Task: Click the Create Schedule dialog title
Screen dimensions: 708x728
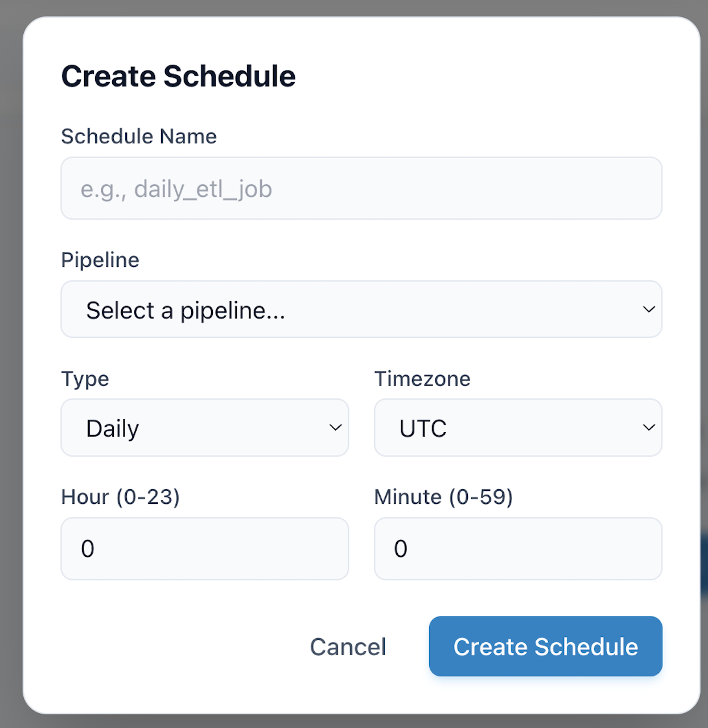Action: click(x=178, y=76)
